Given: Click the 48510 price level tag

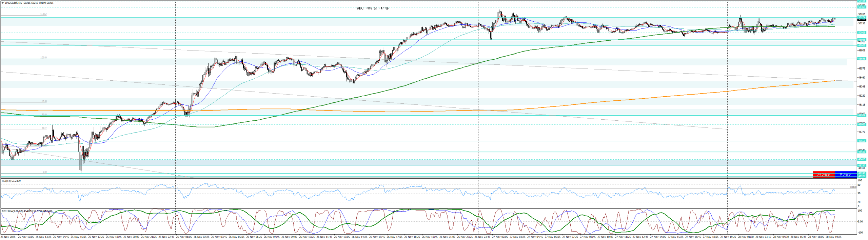Looking at the screenshot, I should pyautogui.click(x=862, y=152).
